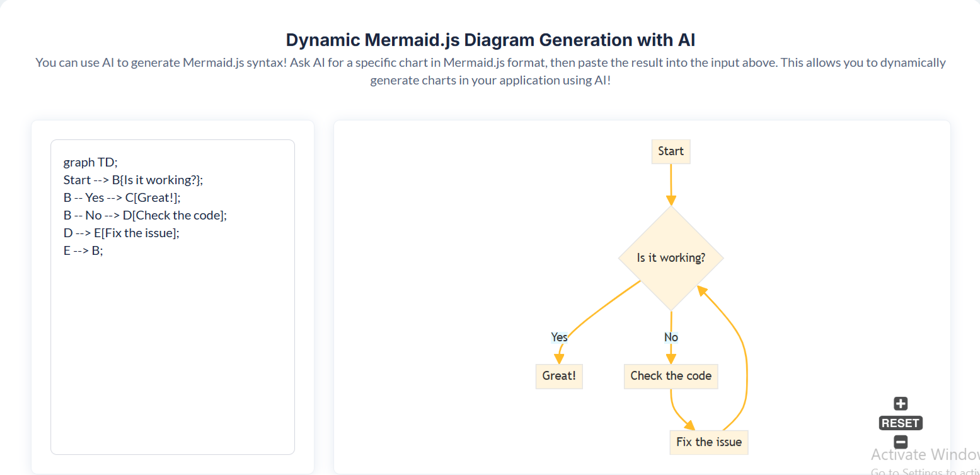Zoom in with the plus icon
980x475 pixels.
[x=901, y=404]
